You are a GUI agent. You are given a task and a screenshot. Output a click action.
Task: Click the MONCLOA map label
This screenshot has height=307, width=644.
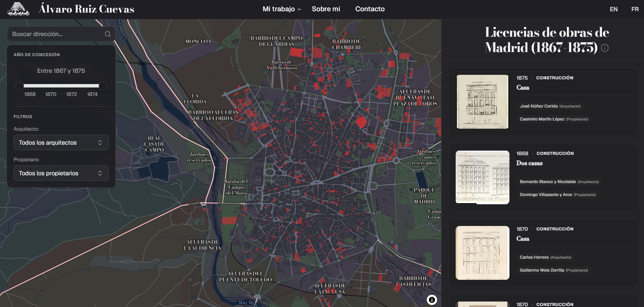coord(198,42)
